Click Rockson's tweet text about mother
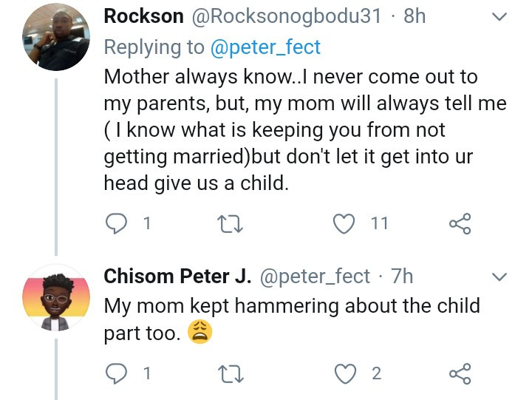This screenshot has width=532, height=400. coord(296,130)
